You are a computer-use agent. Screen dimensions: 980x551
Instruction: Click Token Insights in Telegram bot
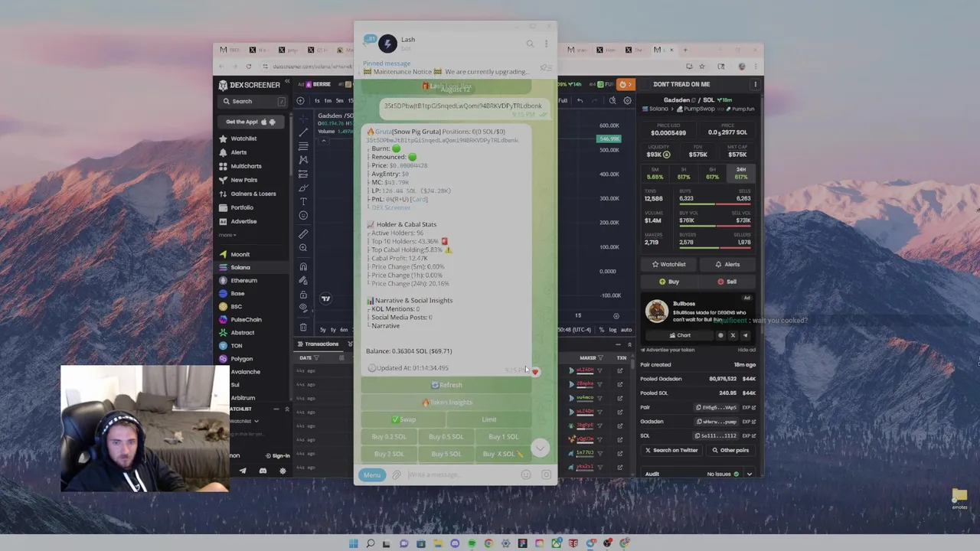[446, 403]
